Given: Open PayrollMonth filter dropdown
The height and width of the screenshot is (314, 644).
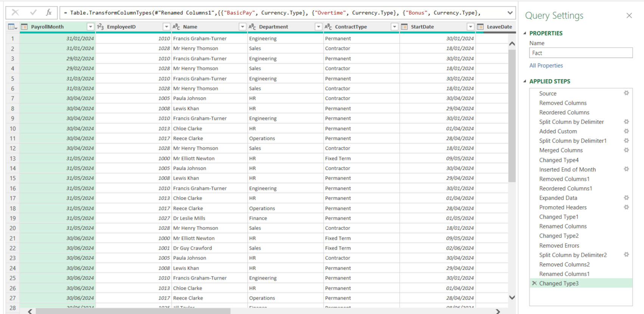Looking at the screenshot, I should [x=90, y=27].
